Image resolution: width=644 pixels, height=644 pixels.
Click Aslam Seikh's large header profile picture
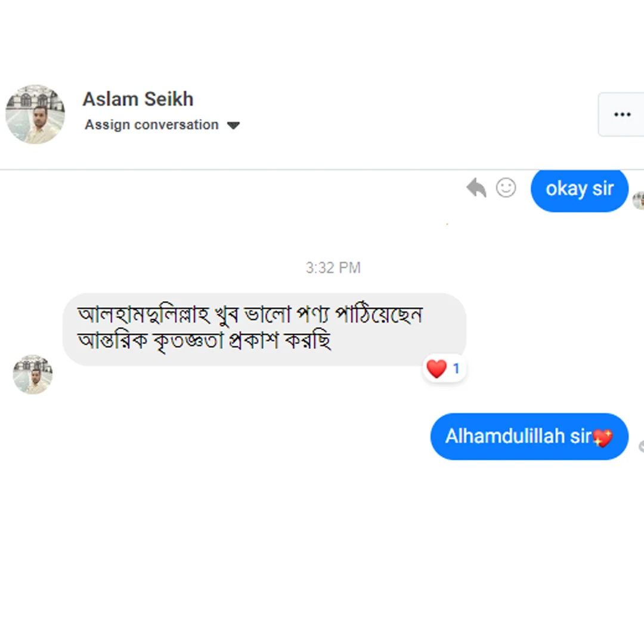tap(35, 114)
